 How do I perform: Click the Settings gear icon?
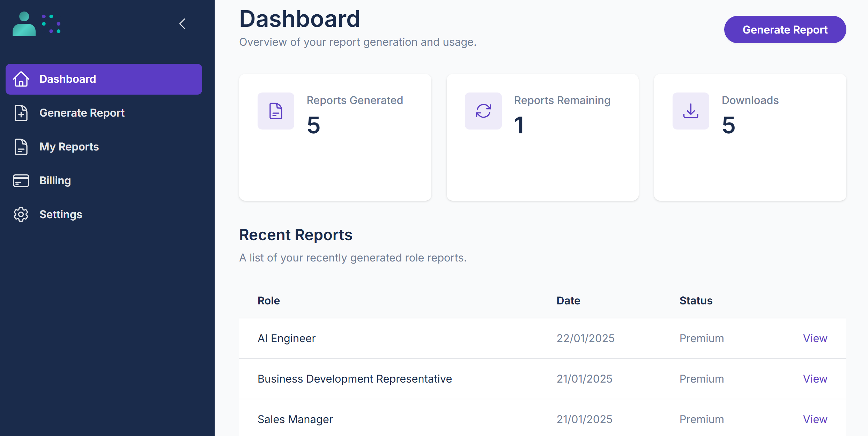pyautogui.click(x=21, y=214)
